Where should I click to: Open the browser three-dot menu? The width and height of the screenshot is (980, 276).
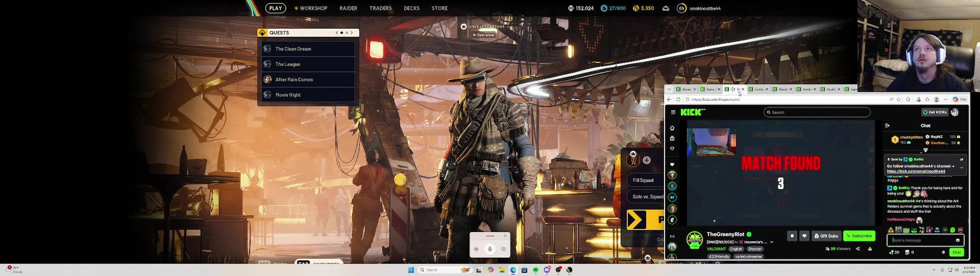click(946, 99)
